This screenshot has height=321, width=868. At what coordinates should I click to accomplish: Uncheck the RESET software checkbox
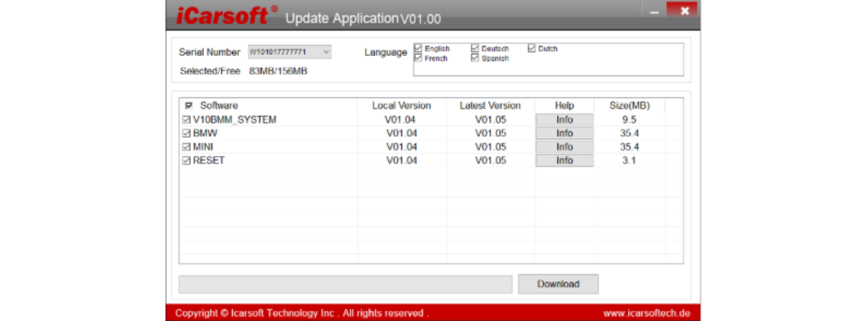pyautogui.click(x=186, y=160)
